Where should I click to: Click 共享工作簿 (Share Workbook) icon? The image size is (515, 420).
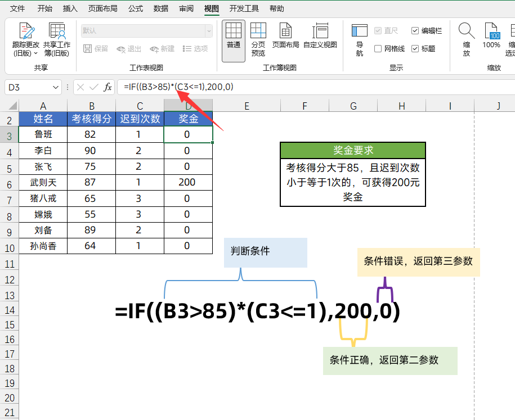pyautogui.click(x=57, y=34)
